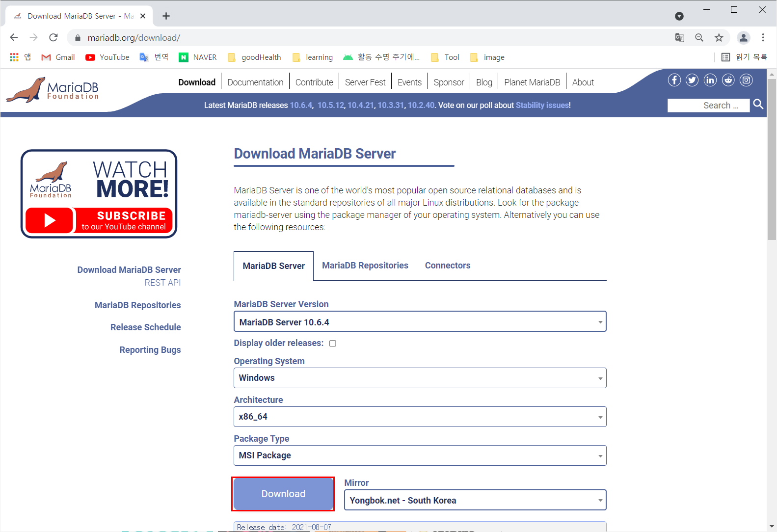Click the site search magnifier icon
This screenshot has height=532, width=777.
pos(758,104)
